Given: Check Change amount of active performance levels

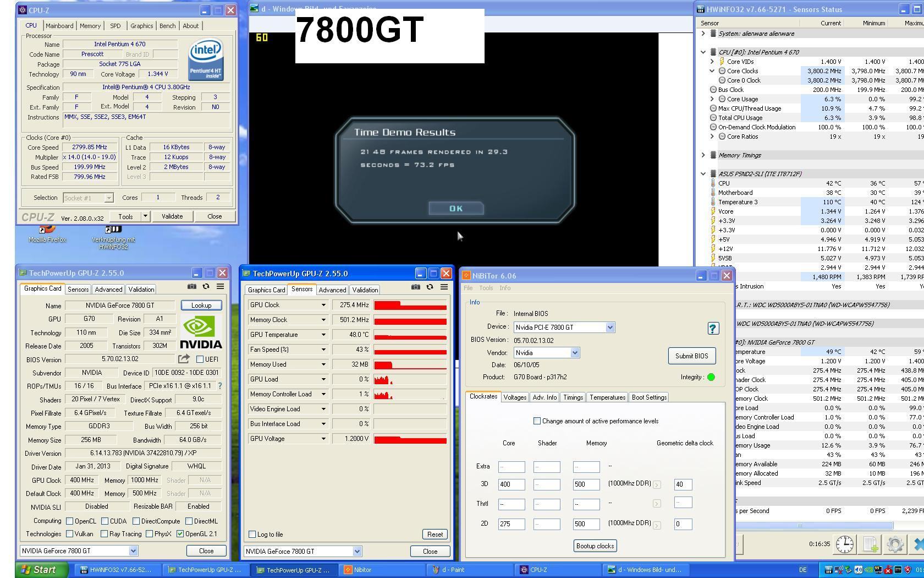Looking at the screenshot, I should tap(537, 421).
